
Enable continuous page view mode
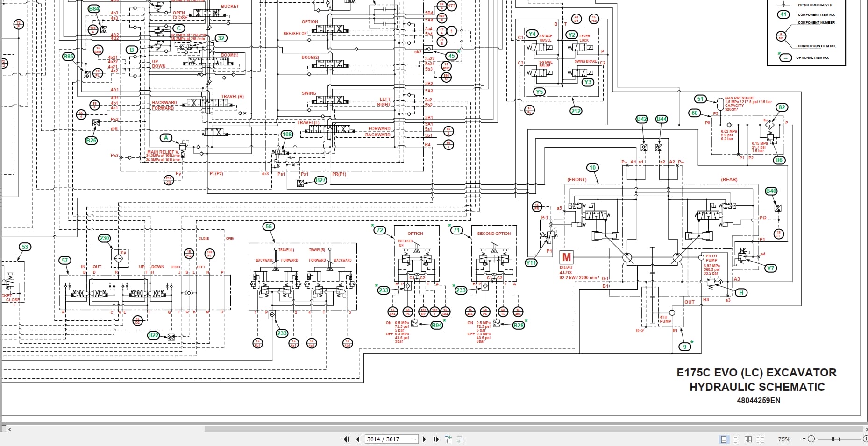(736, 439)
